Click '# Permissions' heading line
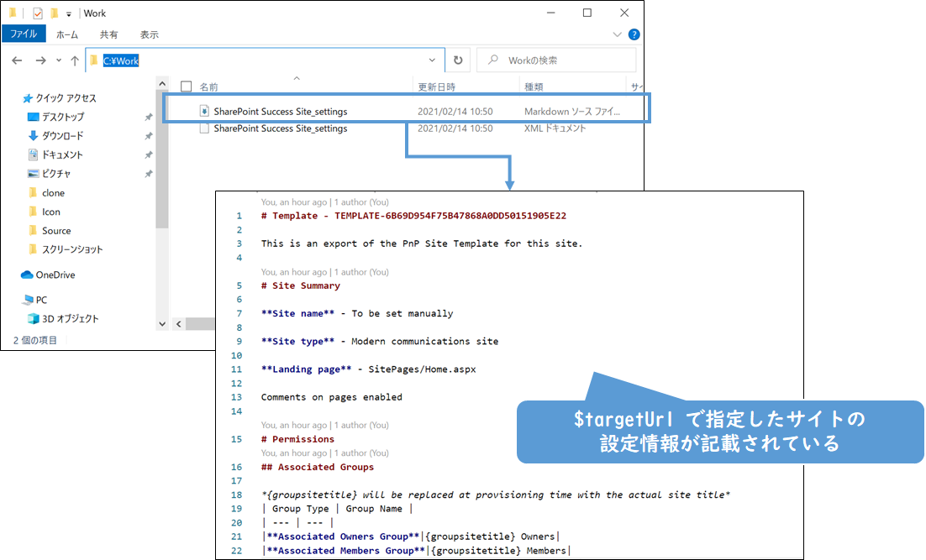The width and height of the screenshot is (926, 560). coord(297,439)
